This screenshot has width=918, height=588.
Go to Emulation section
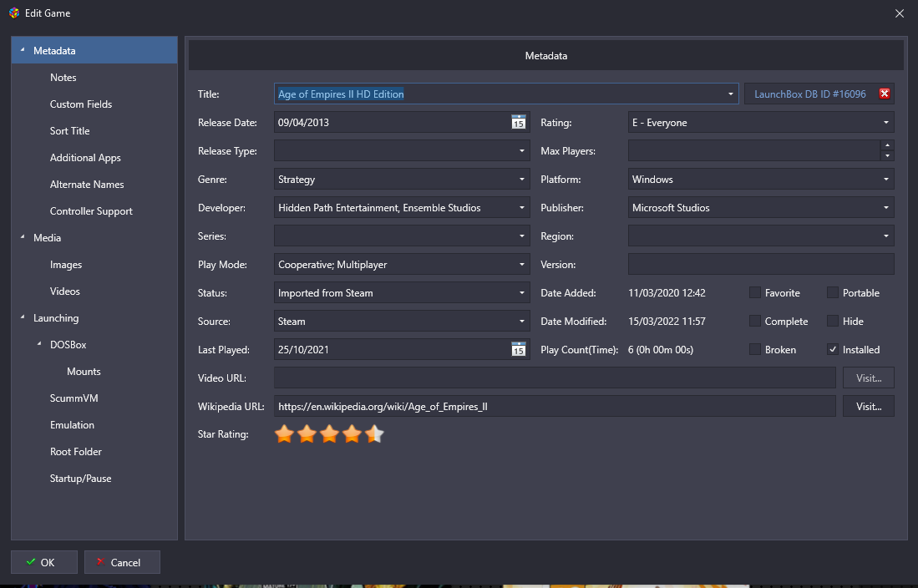point(72,424)
